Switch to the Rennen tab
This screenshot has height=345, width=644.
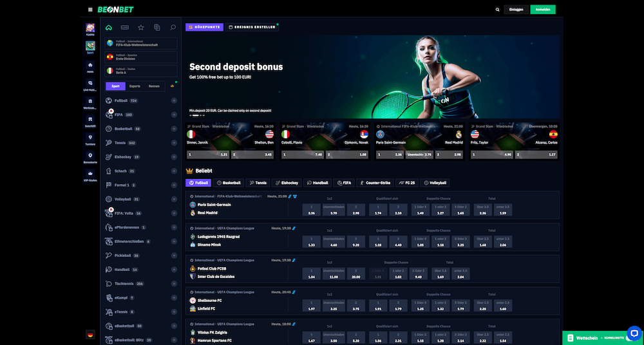(x=154, y=86)
